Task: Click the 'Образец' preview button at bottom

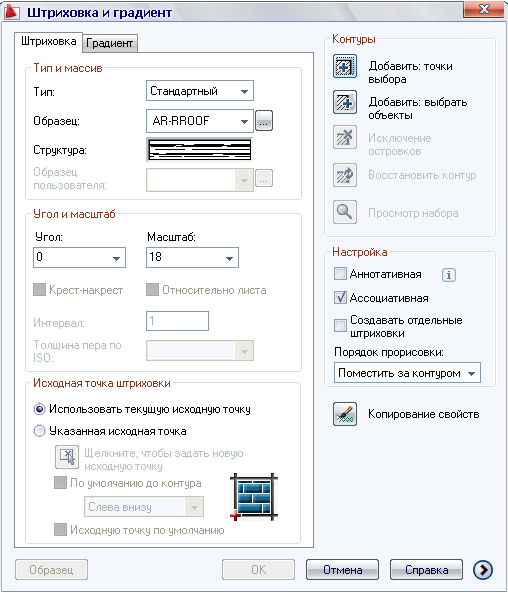Action: click(x=51, y=569)
